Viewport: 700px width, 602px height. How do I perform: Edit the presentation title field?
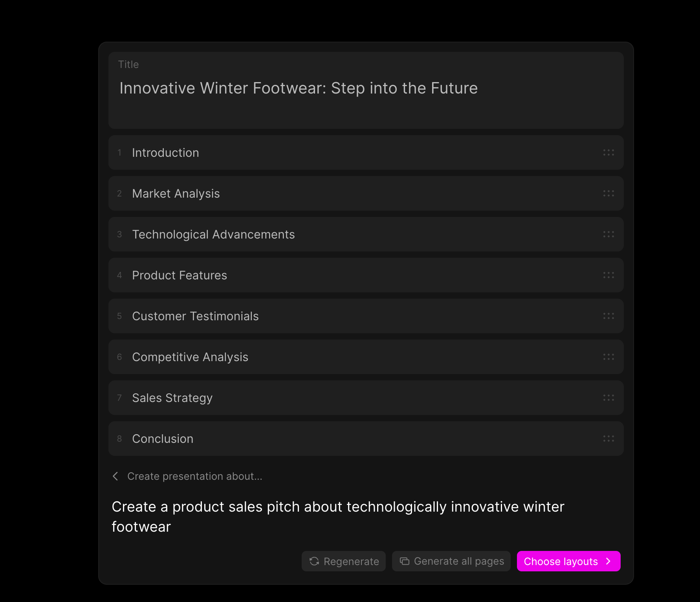[x=366, y=90]
